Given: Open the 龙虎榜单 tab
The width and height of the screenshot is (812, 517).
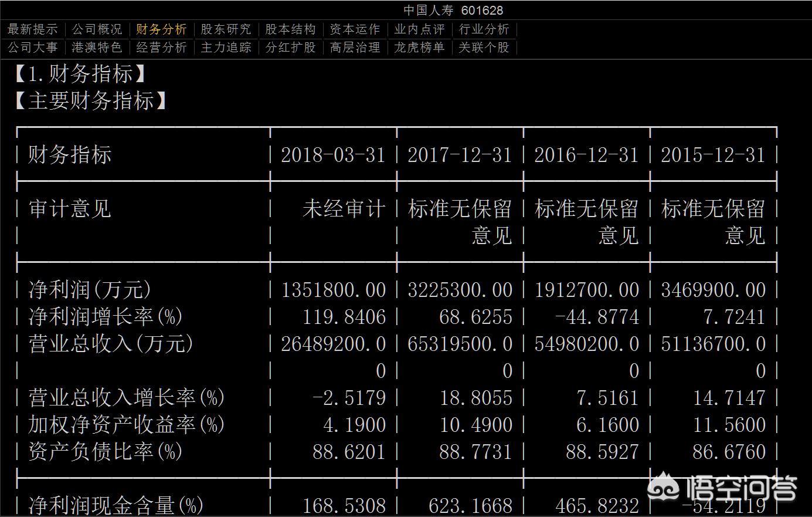Looking at the screenshot, I should pyautogui.click(x=419, y=48).
